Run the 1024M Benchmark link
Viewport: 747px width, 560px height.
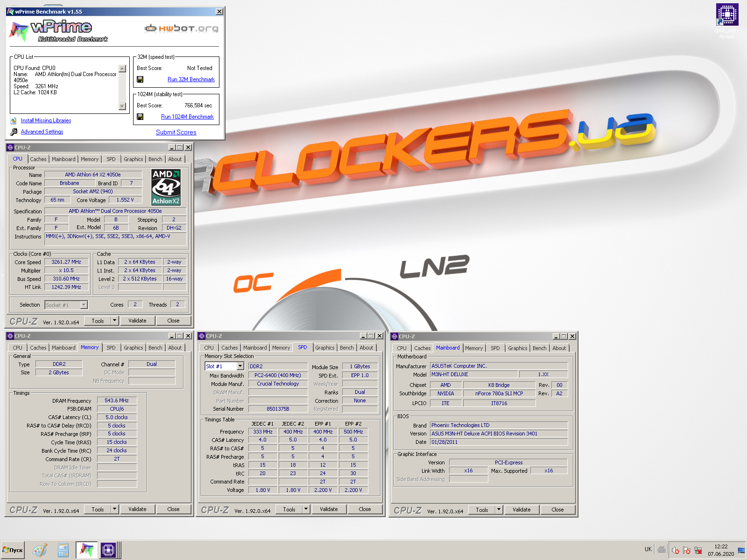coord(187,117)
